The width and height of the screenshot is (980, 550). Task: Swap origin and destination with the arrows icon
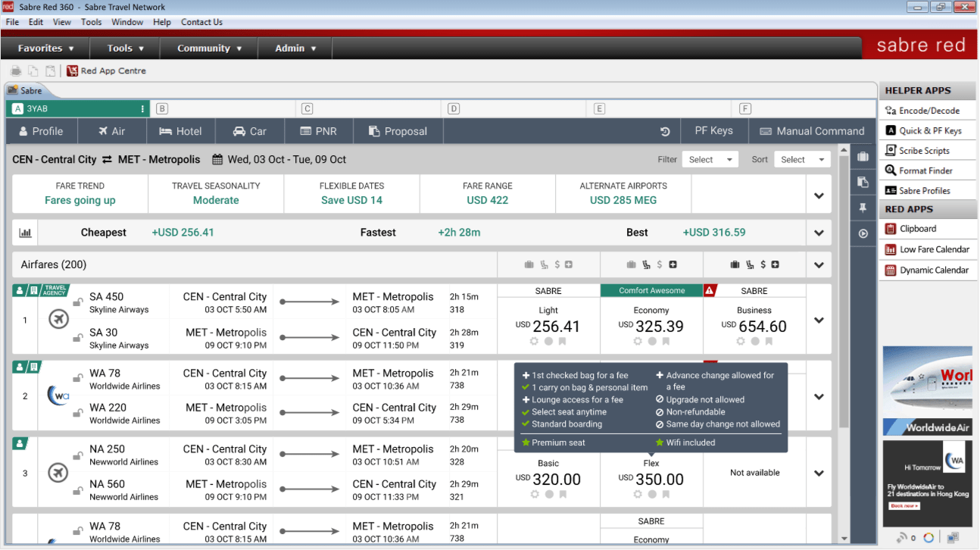107,160
